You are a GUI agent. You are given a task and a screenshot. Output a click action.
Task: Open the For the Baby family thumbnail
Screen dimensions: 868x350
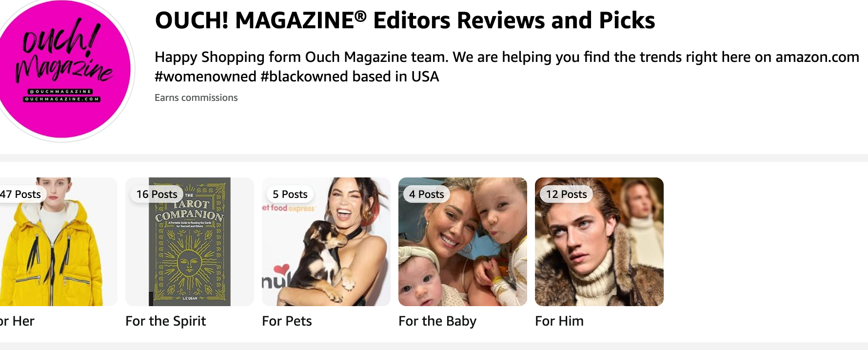463,242
